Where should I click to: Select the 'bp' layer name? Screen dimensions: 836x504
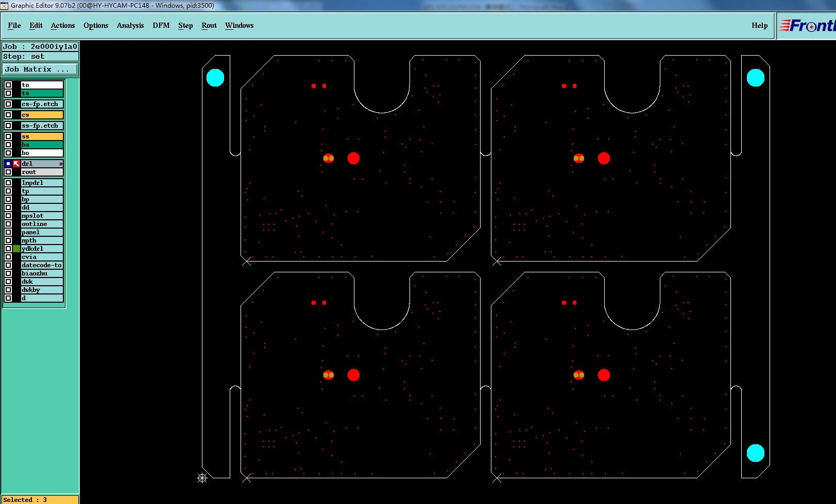click(42, 199)
